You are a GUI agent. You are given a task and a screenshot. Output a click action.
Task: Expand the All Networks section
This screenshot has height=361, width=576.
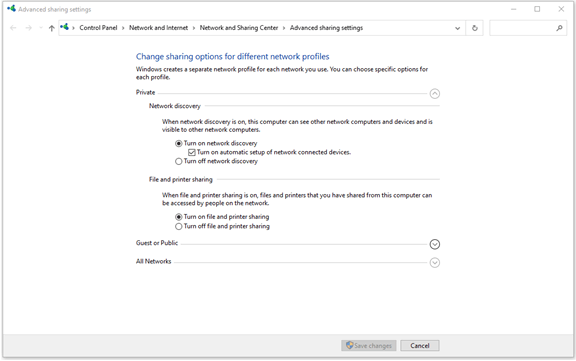435,263
